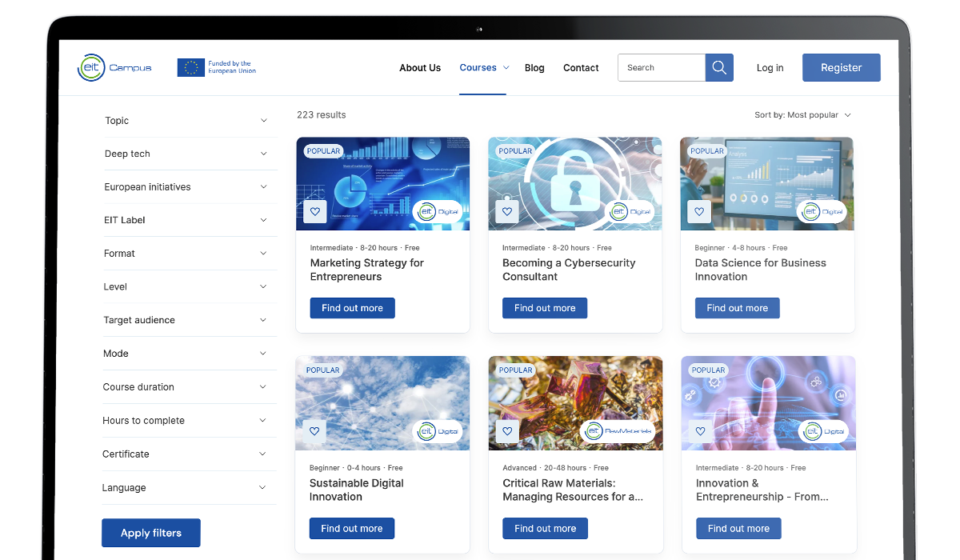Open the Courses menu in navigation bar
This screenshot has height=560, width=960.
point(483,68)
